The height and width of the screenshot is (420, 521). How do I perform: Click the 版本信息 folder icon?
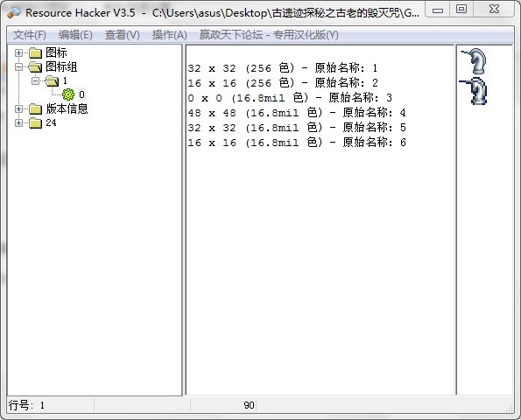(x=36, y=108)
